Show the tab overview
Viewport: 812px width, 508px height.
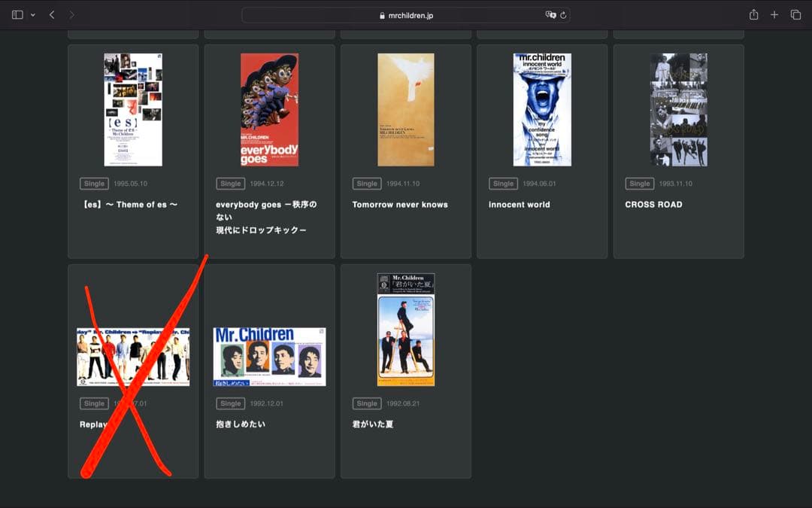click(795, 15)
